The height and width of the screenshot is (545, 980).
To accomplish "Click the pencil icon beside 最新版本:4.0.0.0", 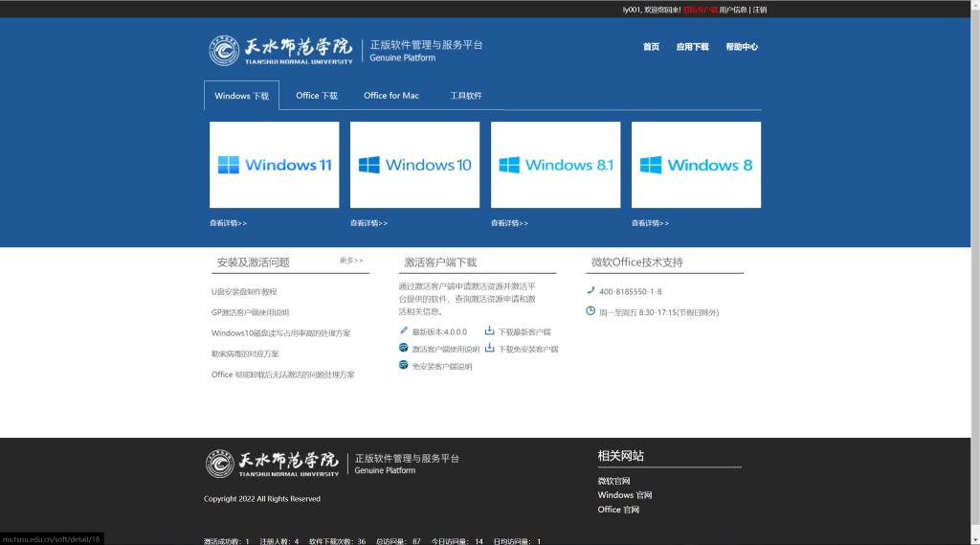I will (404, 330).
